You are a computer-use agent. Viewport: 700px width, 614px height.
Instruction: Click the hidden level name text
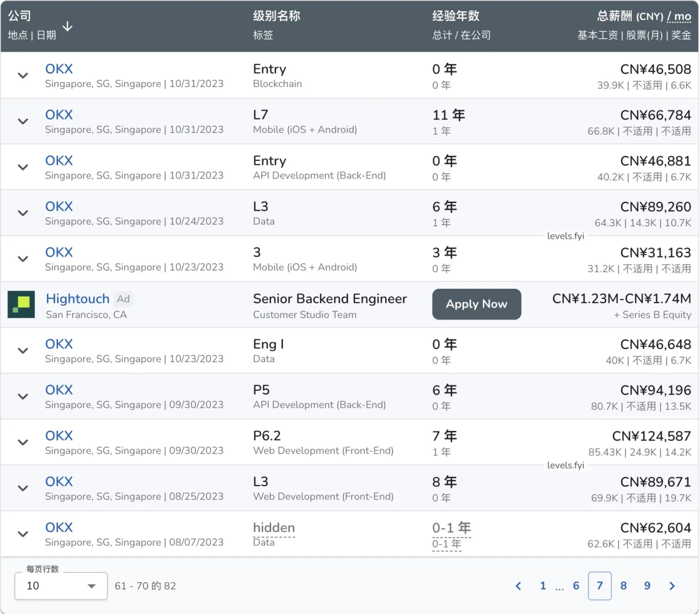pos(274,528)
